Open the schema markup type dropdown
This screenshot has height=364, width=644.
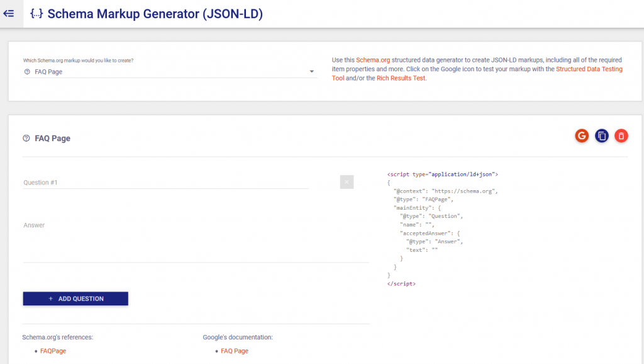pyautogui.click(x=170, y=72)
